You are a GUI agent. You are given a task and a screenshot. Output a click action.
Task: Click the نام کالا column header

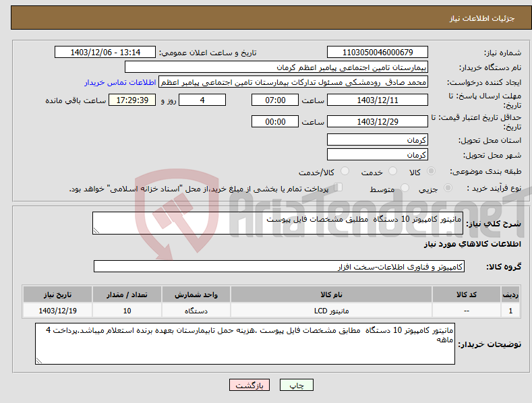[331, 294]
